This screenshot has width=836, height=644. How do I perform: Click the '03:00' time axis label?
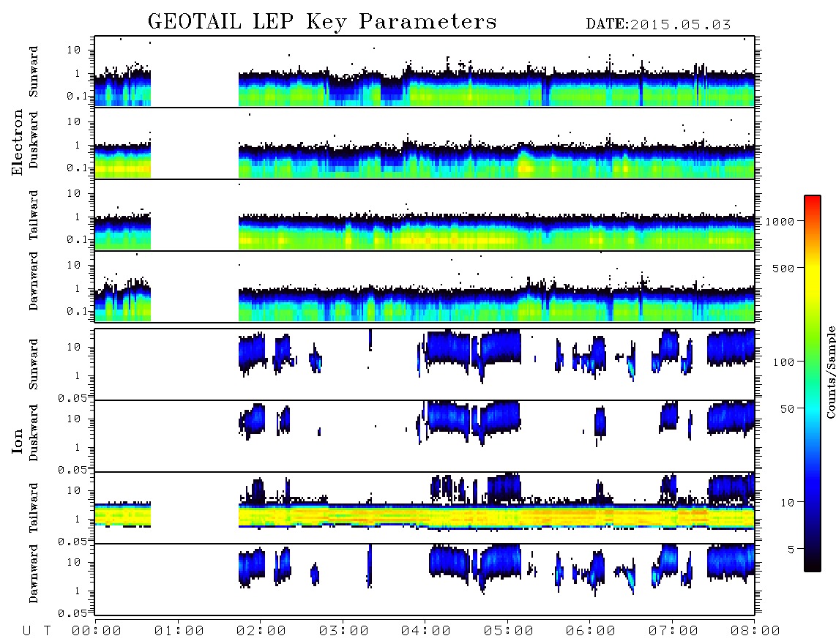344,631
